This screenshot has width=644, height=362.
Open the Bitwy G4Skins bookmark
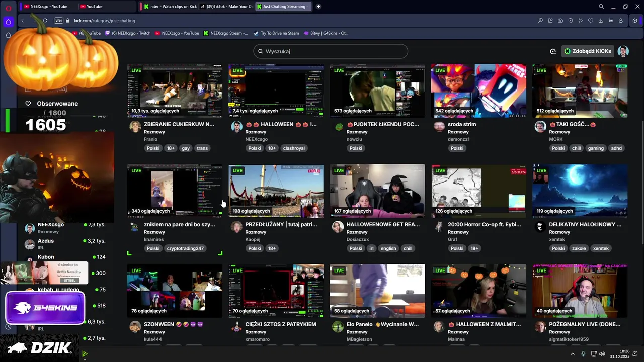326,33
